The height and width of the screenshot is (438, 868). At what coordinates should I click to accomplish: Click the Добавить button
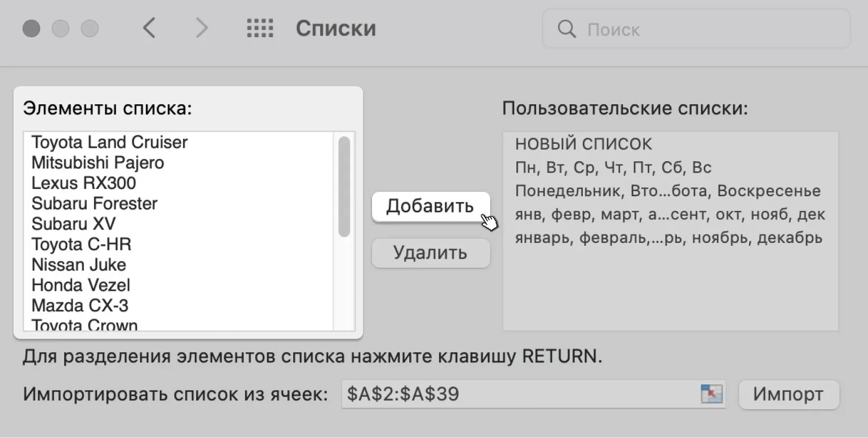[431, 206]
